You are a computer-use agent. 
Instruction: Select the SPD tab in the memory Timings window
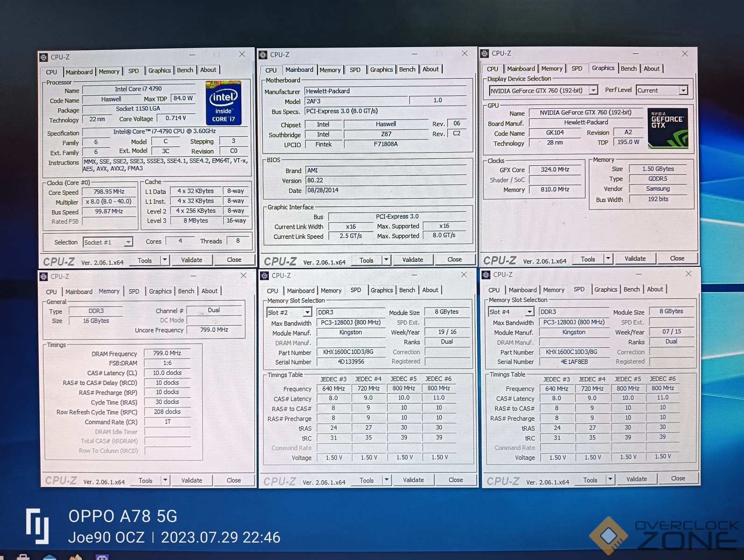(x=134, y=291)
